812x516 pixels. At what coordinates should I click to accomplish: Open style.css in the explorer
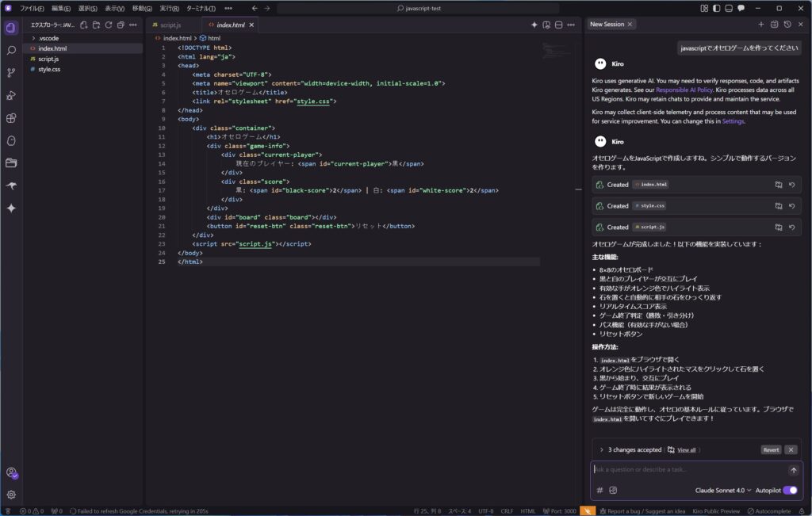[49, 69]
